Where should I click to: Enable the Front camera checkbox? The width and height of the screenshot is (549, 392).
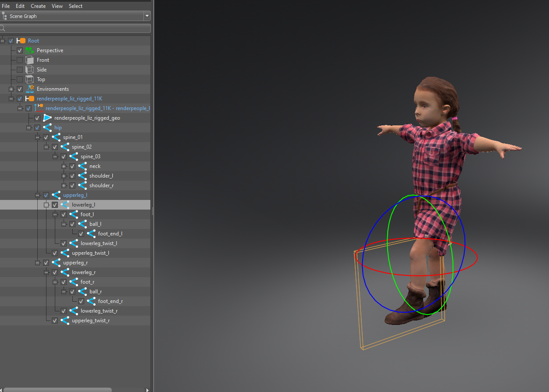point(20,60)
